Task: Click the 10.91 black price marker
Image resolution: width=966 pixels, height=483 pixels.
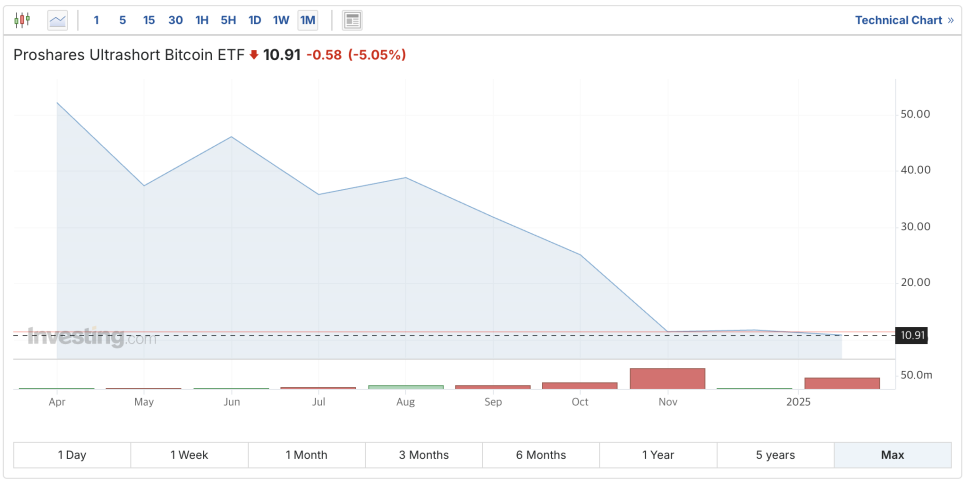Action: 913,336
